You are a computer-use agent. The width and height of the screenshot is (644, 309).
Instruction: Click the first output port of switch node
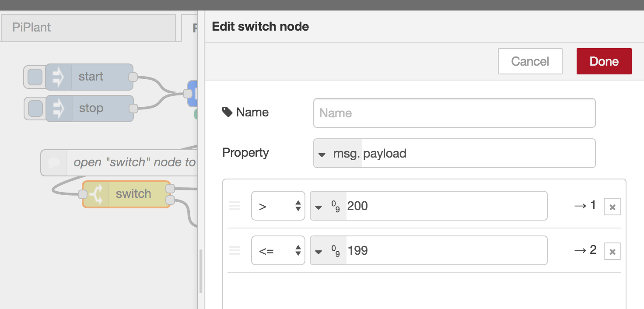tap(170, 189)
